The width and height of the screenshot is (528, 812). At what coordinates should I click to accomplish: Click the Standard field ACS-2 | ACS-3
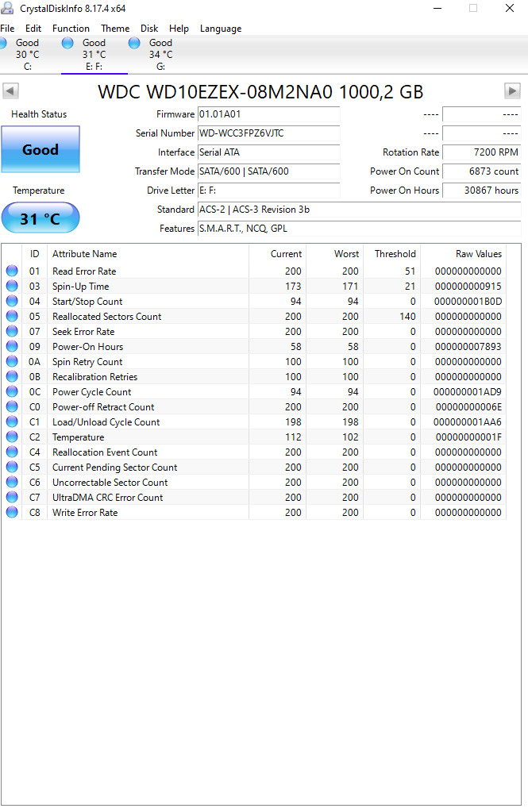359,210
